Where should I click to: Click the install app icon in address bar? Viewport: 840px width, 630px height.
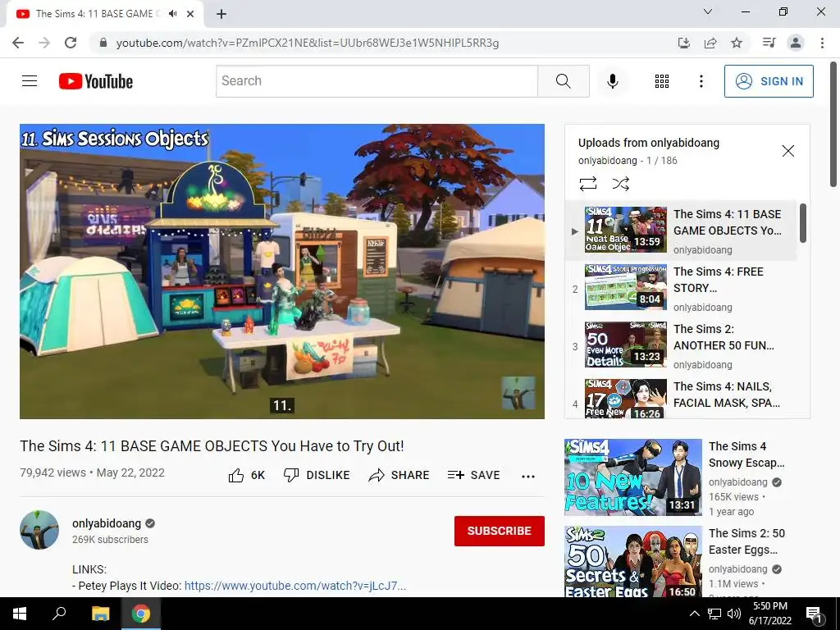684,43
